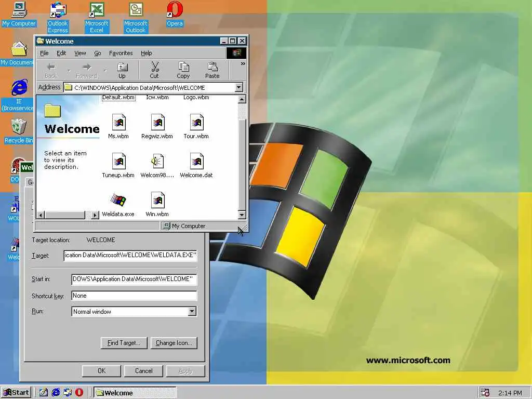The image size is (532, 399).
Task: Select the Ms.wbm file
Action: (x=118, y=127)
